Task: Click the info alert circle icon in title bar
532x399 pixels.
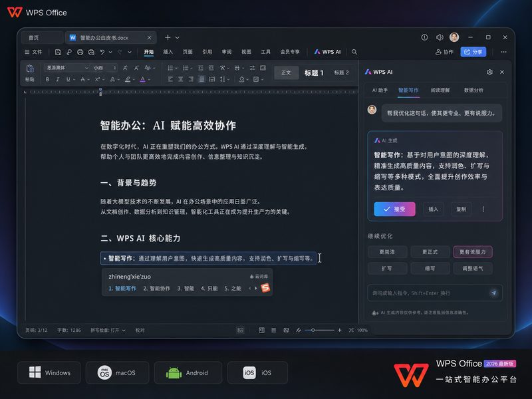Action: click(x=424, y=37)
